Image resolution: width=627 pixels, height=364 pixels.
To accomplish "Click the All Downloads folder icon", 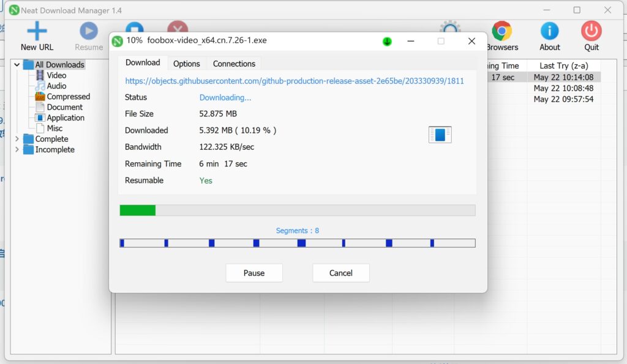I will (28, 64).
